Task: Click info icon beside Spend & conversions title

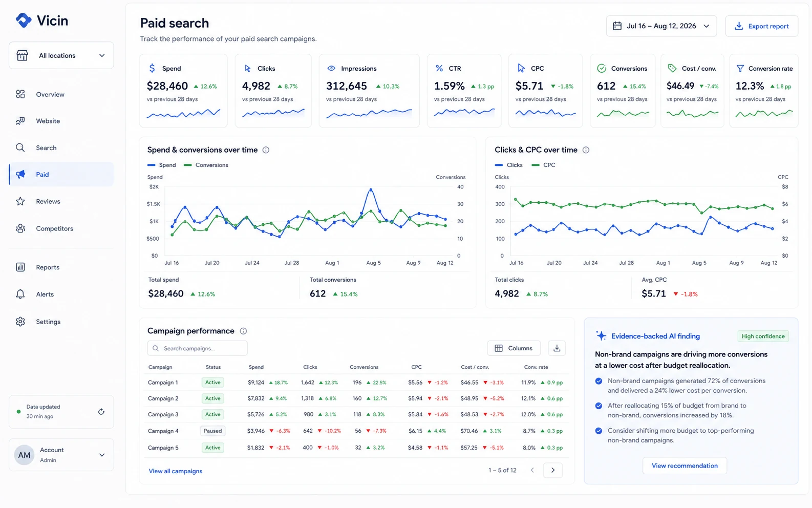Action: point(266,150)
